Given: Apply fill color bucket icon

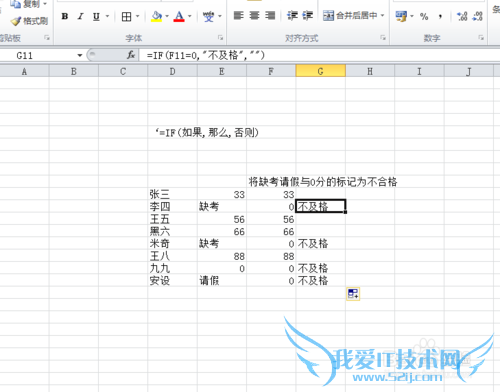Looking at the screenshot, I should (x=156, y=16).
